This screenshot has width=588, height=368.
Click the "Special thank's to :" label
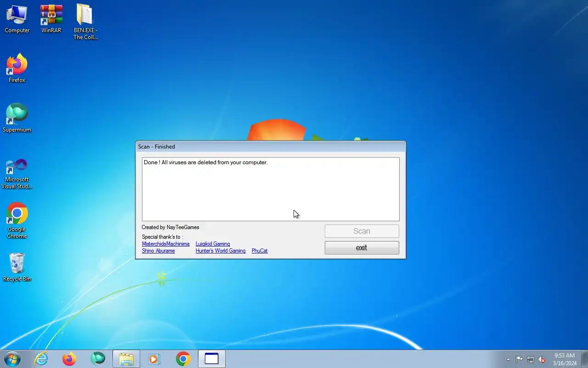click(x=162, y=237)
